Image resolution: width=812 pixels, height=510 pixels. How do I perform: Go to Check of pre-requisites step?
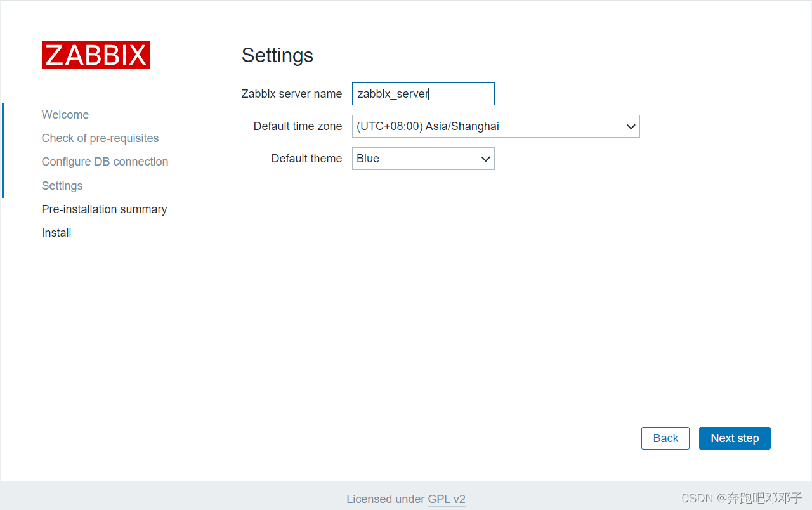pyautogui.click(x=100, y=138)
